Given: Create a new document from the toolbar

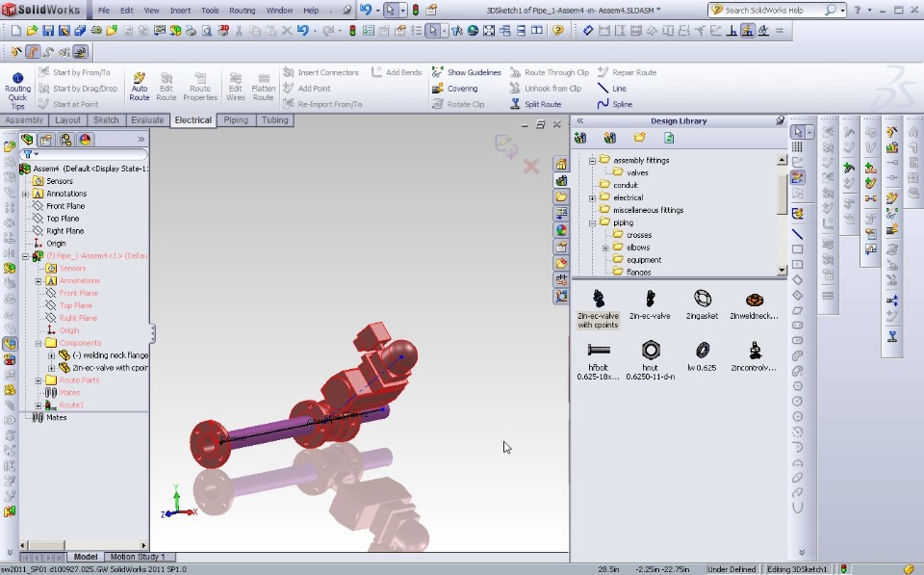Looking at the screenshot, I should (16, 31).
